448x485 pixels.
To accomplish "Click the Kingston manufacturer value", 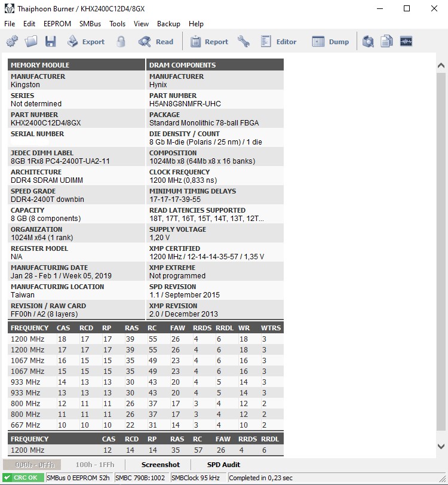I will [x=25, y=84].
